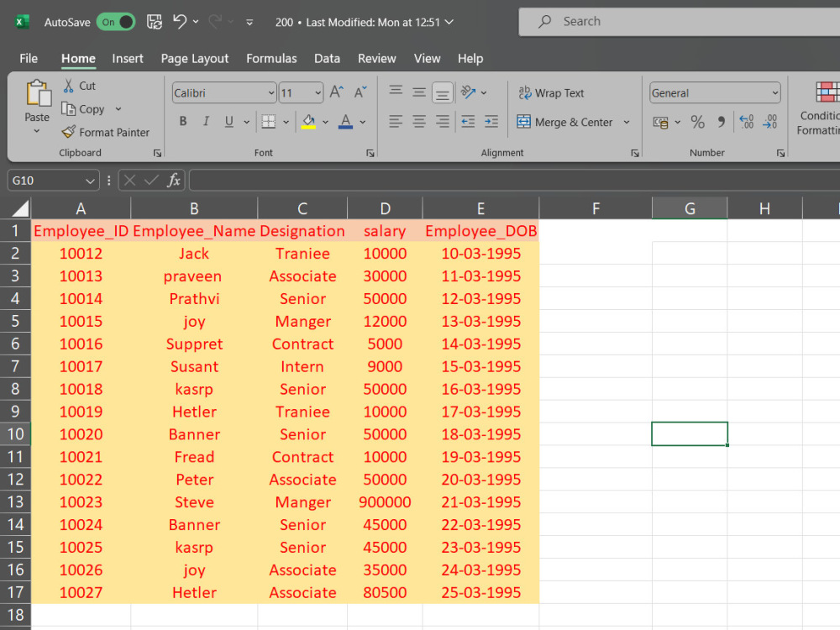The image size is (840, 630).
Task: Expand the Merge & Center options arrow
Action: tap(627, 122)
